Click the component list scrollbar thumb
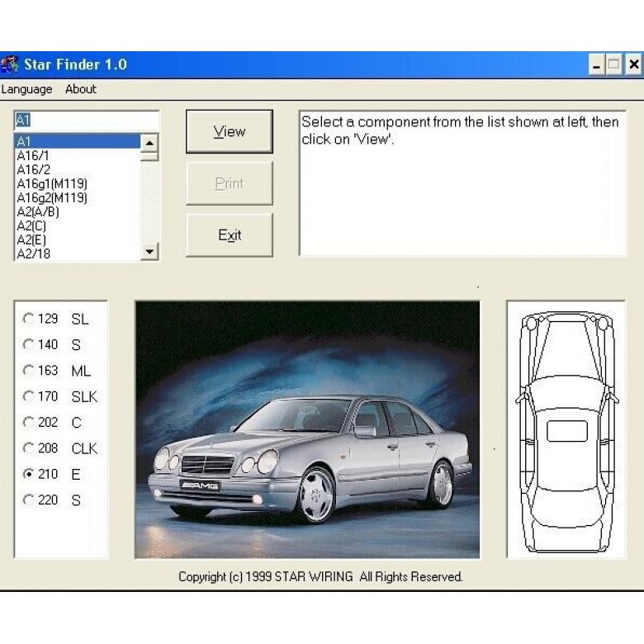Viewport: 644px width, 644px height. pyautogui.click(x=149, y=156)
